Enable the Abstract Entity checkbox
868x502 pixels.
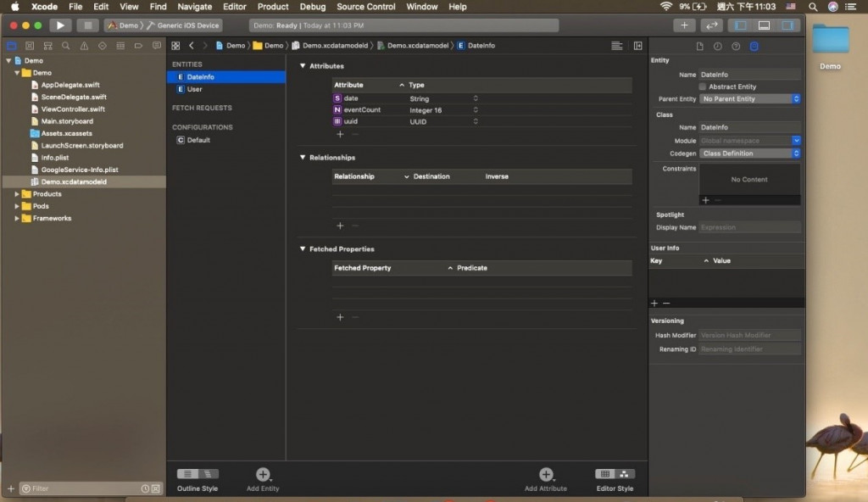point(703,86)
